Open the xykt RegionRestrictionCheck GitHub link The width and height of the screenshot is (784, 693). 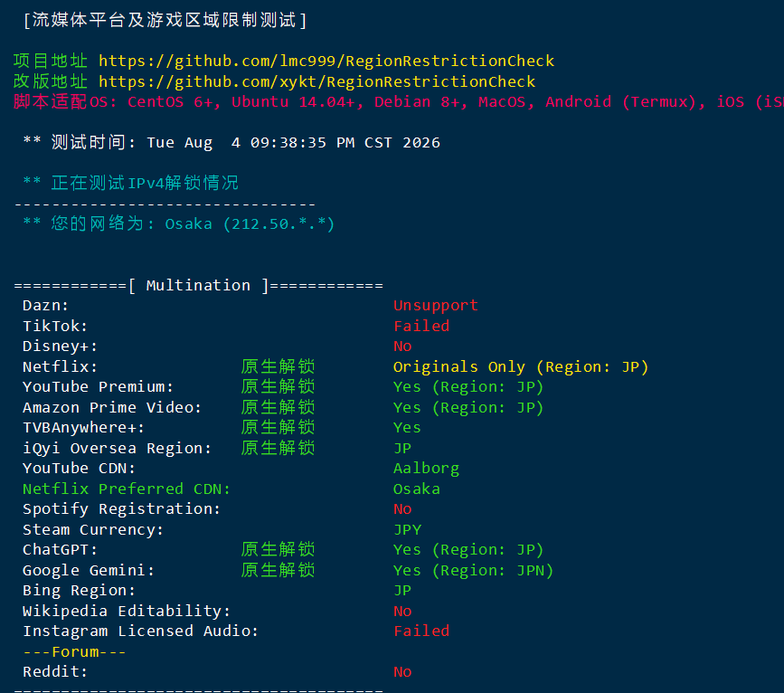pyautogui.click(x=316, y=81)
